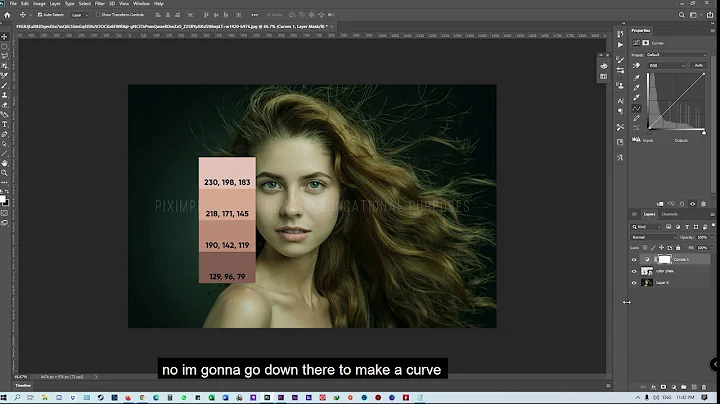Open Windows Start button on taskbar
This screenshot has height=404, width=720.
4,398
